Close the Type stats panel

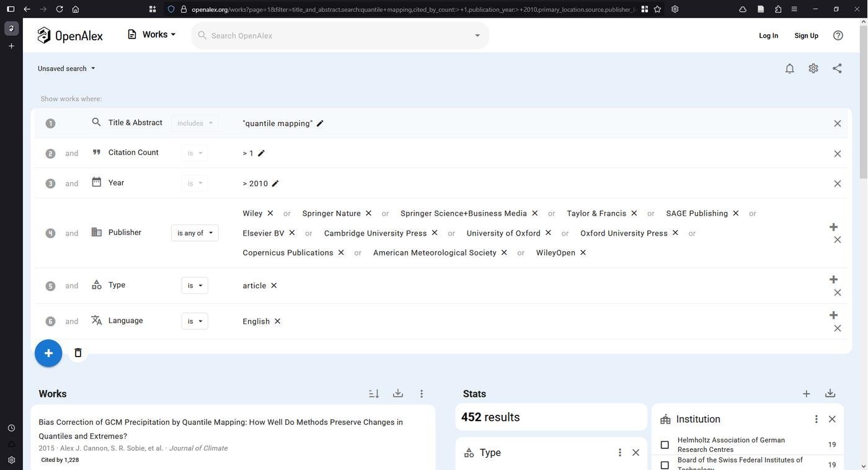coord(635,453)
